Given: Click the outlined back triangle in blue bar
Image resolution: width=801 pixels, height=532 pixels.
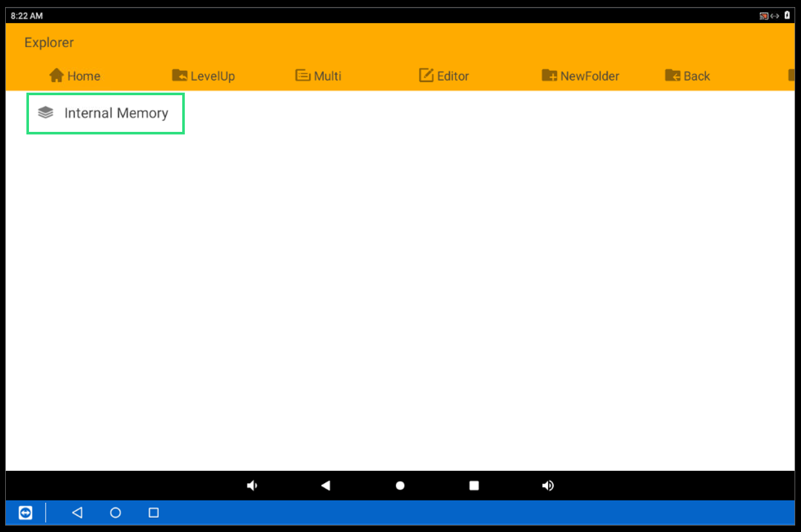Looking at the screenshot, I should [77, 513].
